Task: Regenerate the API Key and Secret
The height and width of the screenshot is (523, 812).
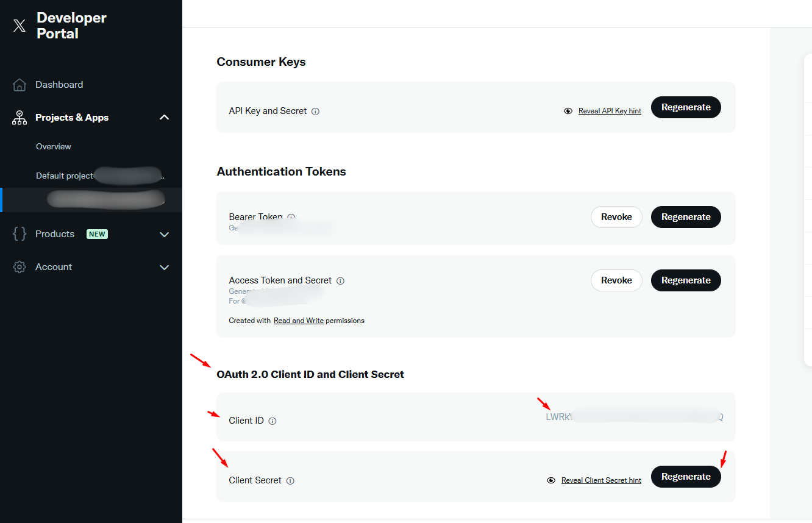Action: pos(686,107)
